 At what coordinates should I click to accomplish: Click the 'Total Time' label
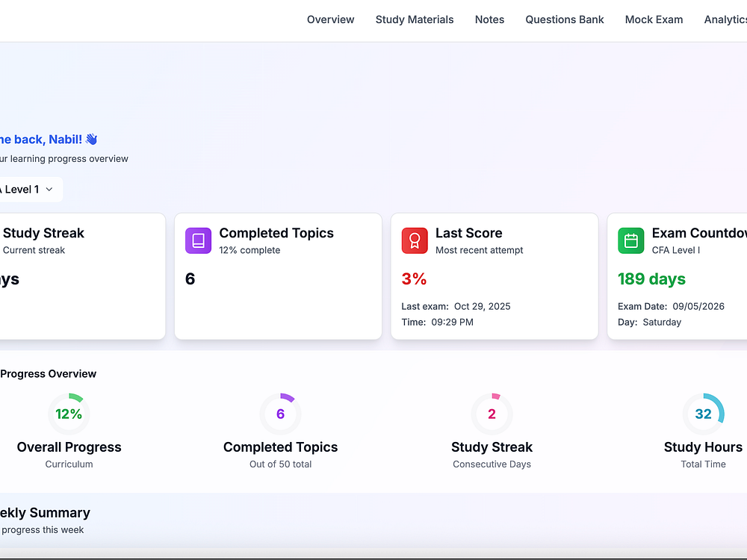(703, 464)
